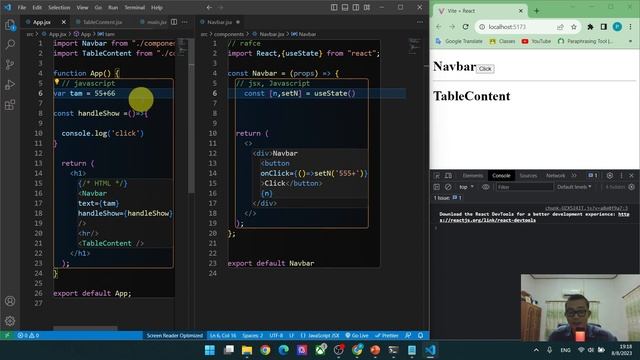Open more actions menu in left editor group
Image resolution: width=640 pixels, height=360 pixels.
185,22
